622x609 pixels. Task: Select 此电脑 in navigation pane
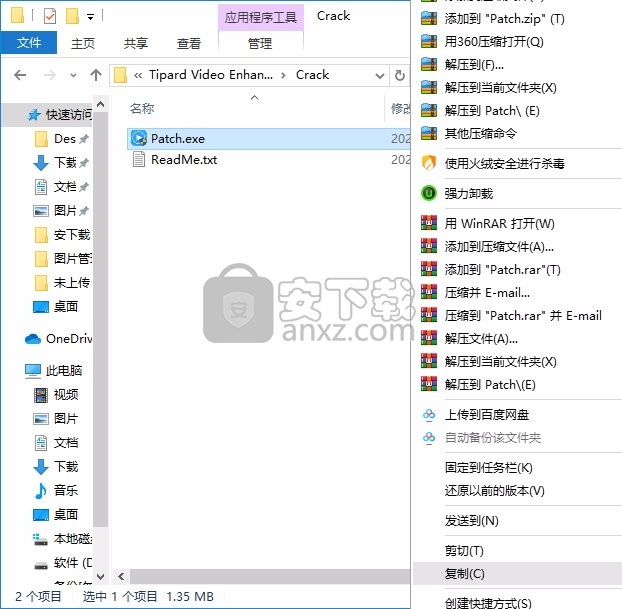[53, 371]
